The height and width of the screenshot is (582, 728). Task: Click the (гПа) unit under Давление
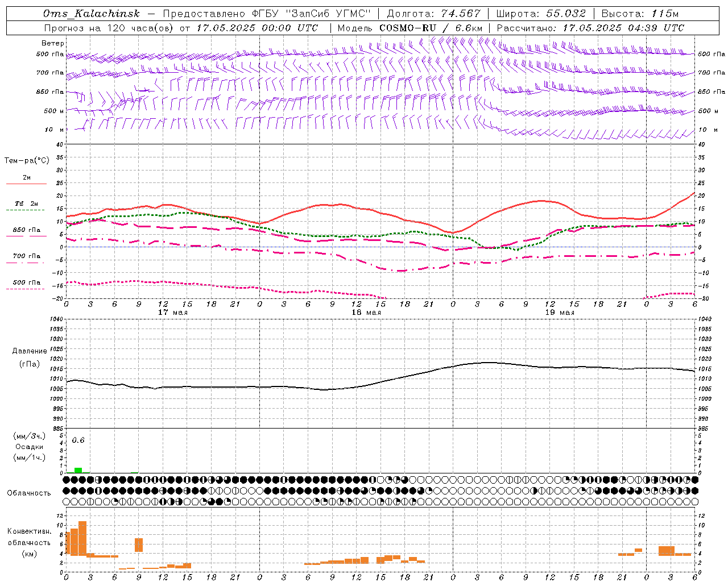(x=28, y=364)
